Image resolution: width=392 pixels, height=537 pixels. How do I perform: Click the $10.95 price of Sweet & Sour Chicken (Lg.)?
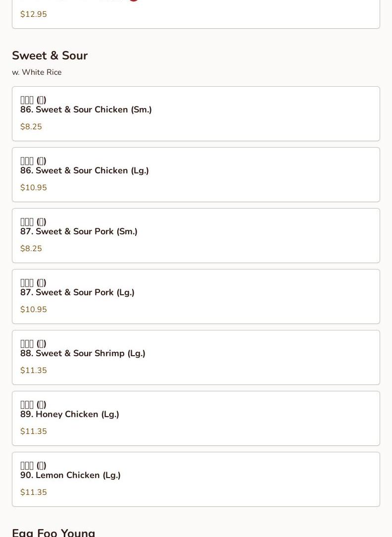tap(34, 188)
